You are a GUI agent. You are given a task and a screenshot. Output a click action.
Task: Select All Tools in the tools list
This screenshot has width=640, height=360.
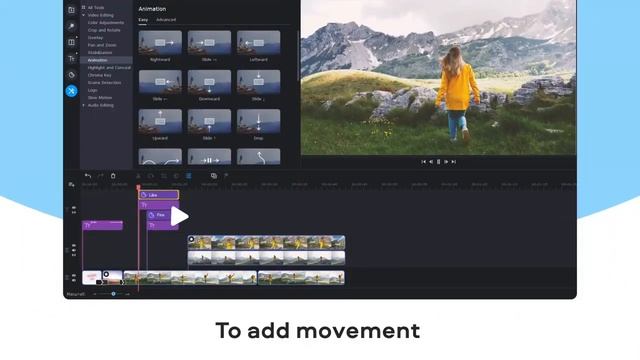96,7
